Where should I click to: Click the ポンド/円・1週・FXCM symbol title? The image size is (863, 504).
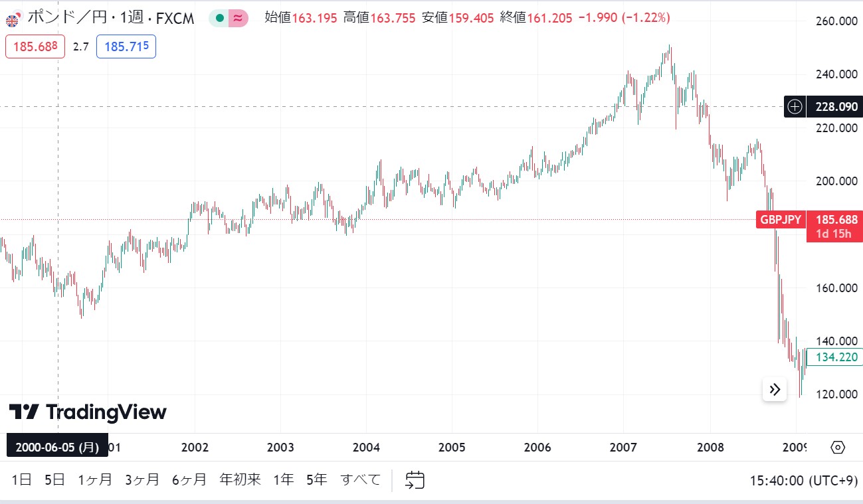point(111,18)
